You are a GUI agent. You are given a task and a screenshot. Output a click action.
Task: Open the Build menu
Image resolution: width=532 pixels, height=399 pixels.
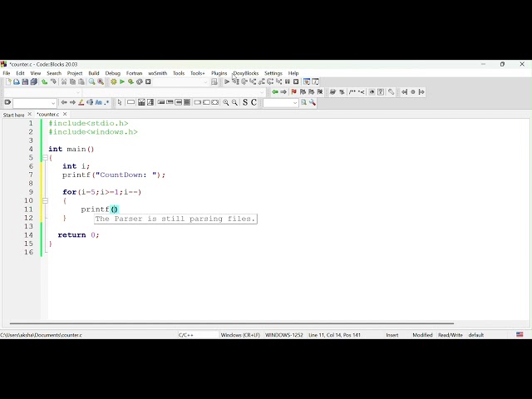tap(94, 73)
